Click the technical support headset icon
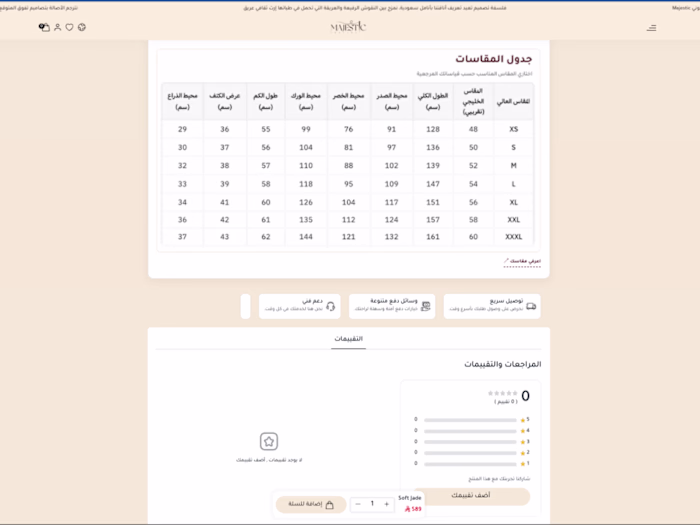 [x=330, y=306]
